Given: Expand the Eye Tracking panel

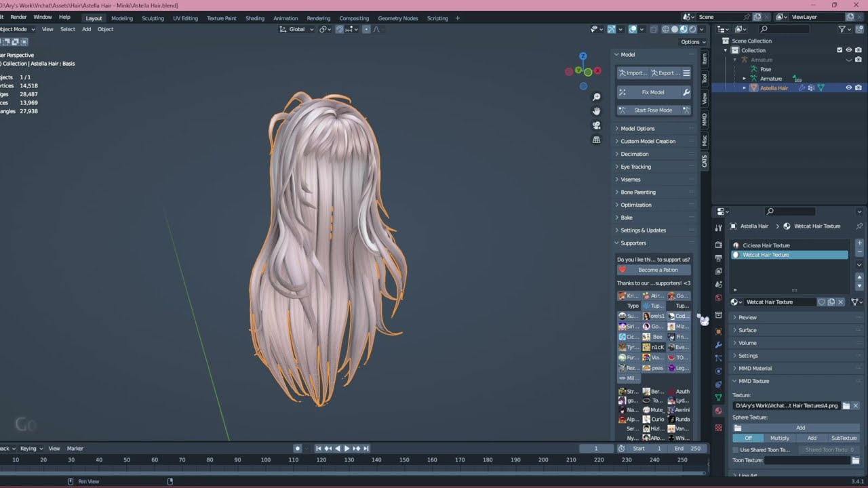Looking at the screenshot, I should (635, 167).
